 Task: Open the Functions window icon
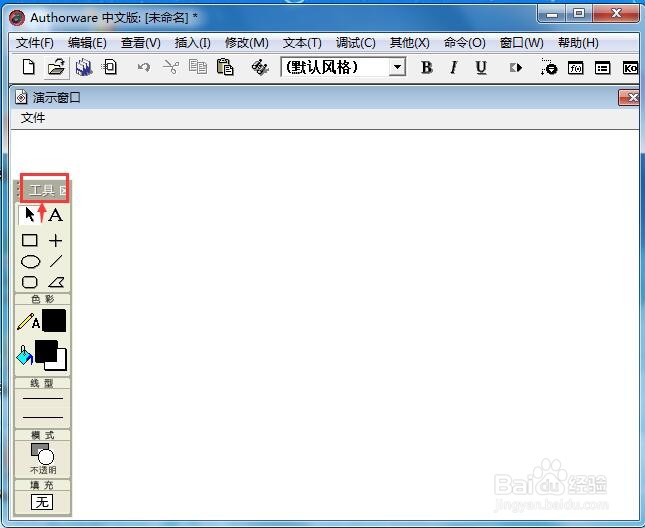click(575, 68)
